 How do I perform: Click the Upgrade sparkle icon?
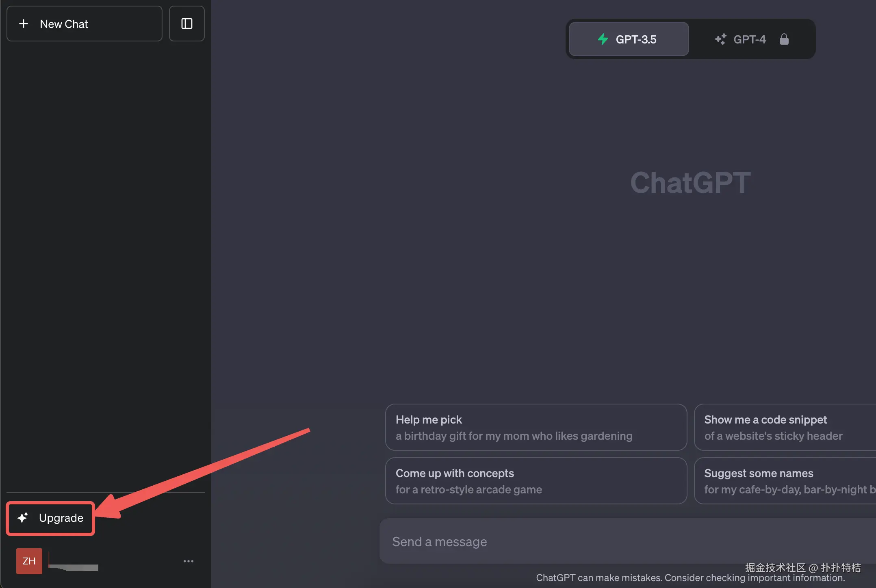tap(23, 517)
